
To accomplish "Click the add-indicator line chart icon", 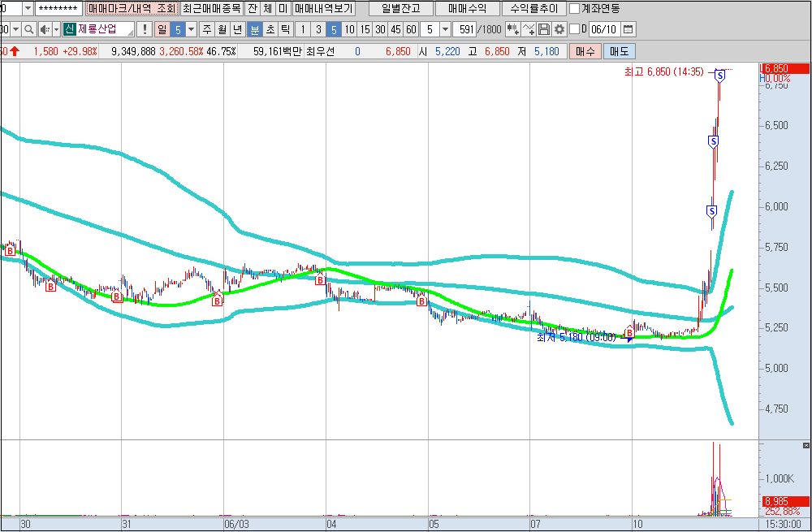I will click(529, 29).
